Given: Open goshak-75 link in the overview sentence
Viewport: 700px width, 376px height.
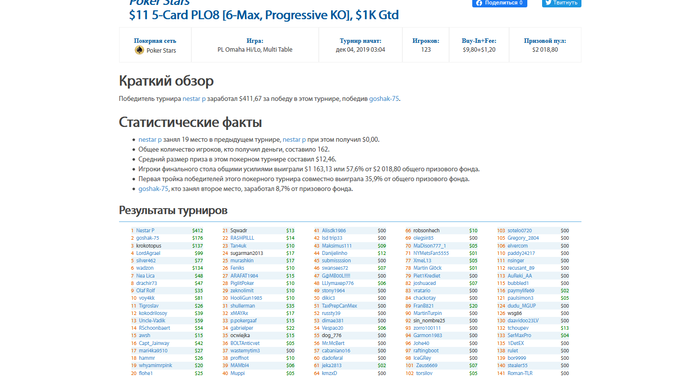Looking at the screenshot, I should (384, 99).
